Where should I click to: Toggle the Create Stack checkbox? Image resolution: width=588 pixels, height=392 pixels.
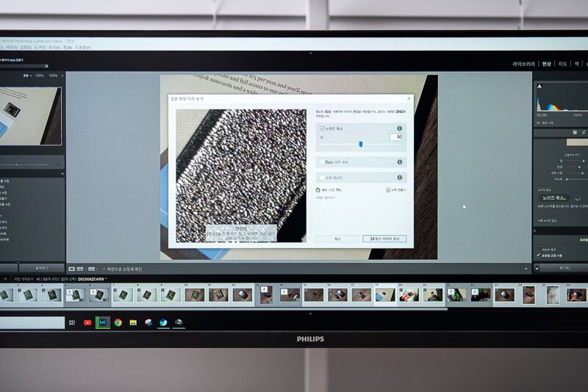[x=389, y=190]
